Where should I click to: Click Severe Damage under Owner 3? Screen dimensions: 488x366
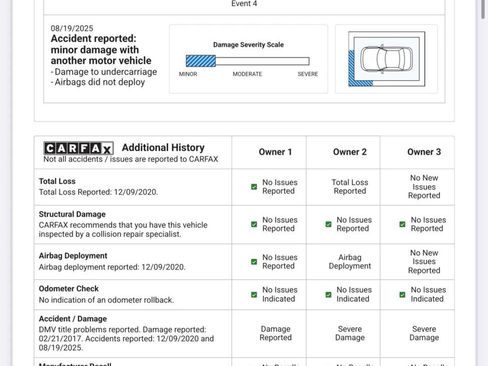pos(424,333)
